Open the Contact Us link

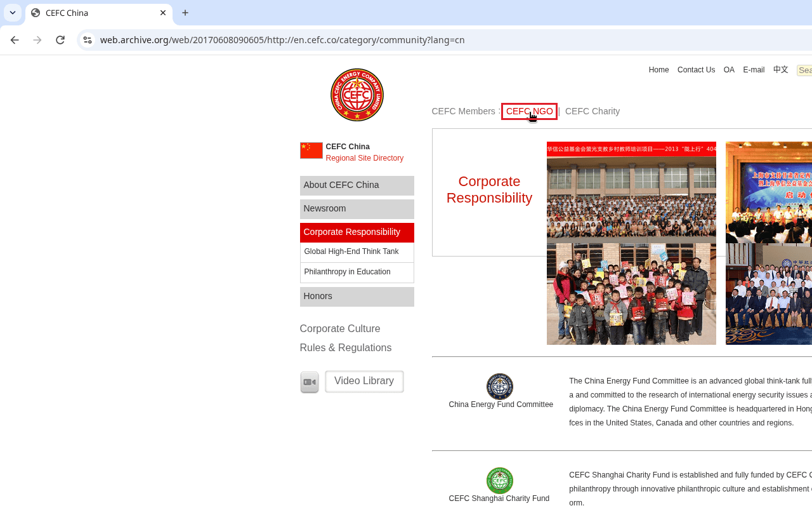pyautogui.click(x=696, y=70)
